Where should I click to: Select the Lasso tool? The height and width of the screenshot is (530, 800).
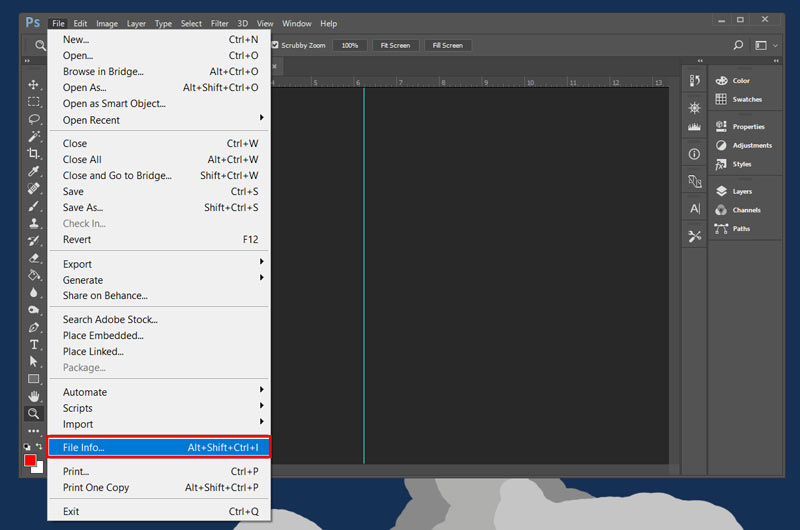(34, 119)
